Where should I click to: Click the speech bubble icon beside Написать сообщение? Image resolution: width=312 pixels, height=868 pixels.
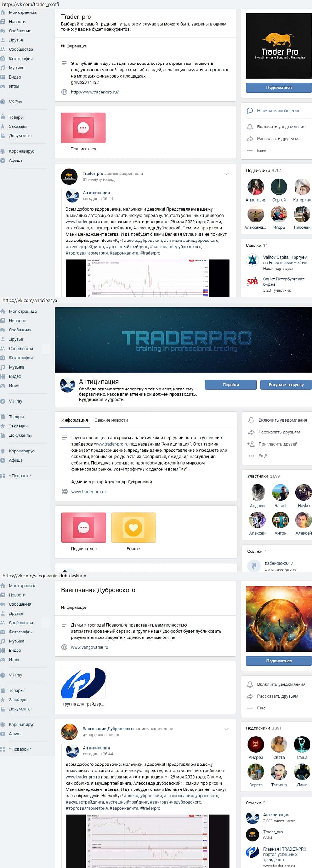[x=250, y=111]
